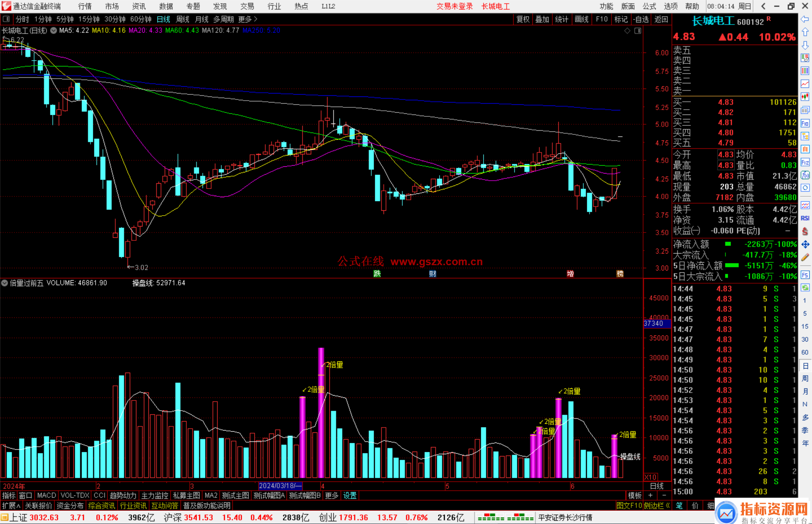Toggle the 倍量过前五 indicator dropdown circle

pos(5,283)
